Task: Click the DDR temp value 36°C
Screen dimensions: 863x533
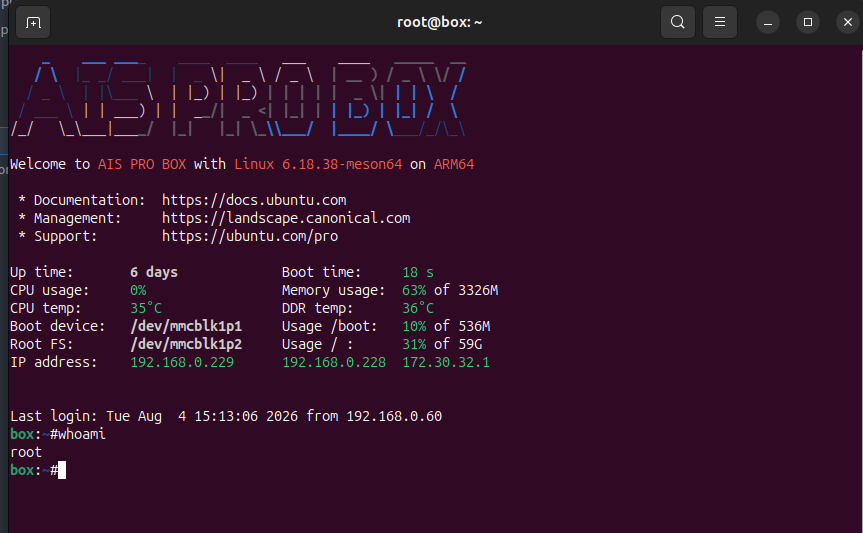Action: (418, 308)
